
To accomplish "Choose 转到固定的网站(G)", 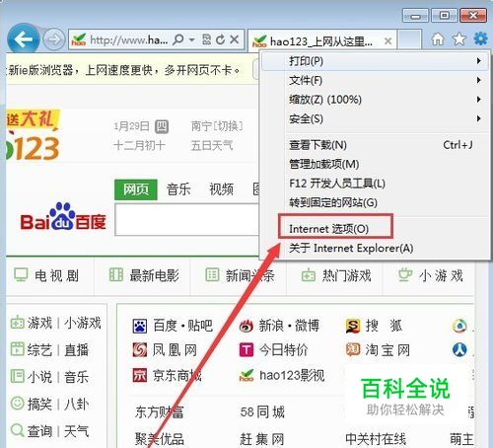I will [x=375, y=202].
